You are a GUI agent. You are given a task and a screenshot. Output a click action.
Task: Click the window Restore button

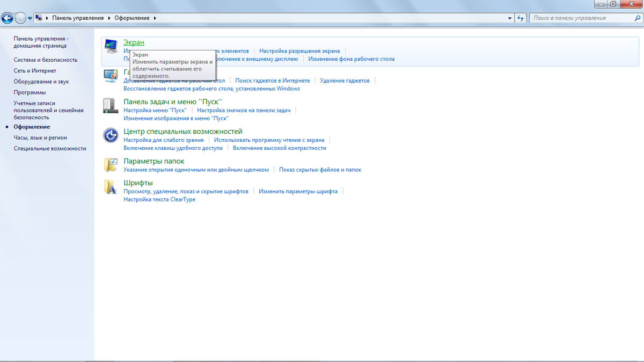click(x=613, y=3)
